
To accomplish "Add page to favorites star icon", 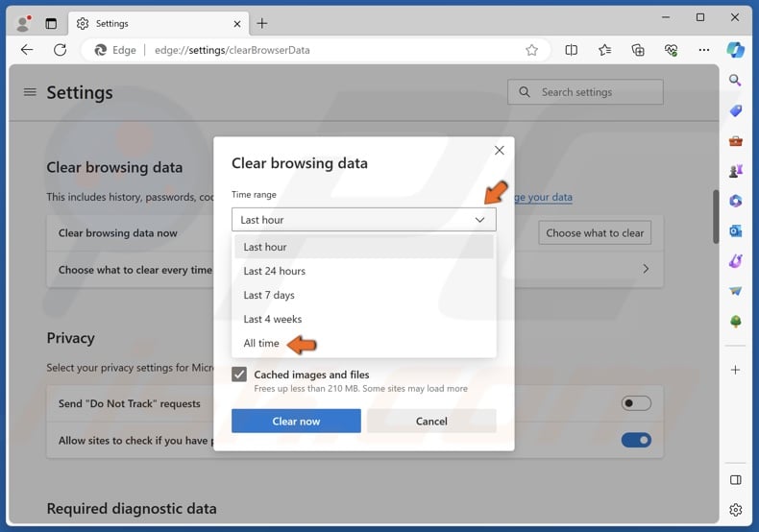I will click(x=531, y=50).
